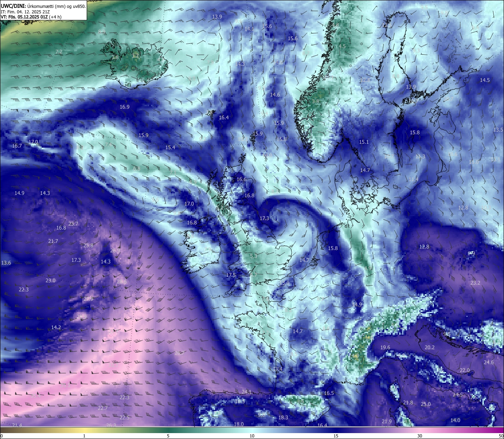The width and height of the screenshot is (504, 439).
Task: Click the 24.6 value on the map
Action: 489,362
